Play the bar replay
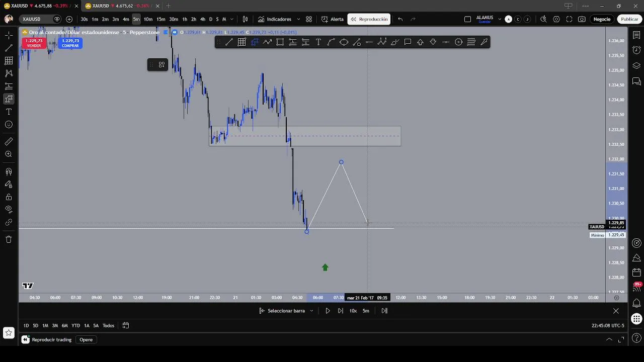 point(328,311)
